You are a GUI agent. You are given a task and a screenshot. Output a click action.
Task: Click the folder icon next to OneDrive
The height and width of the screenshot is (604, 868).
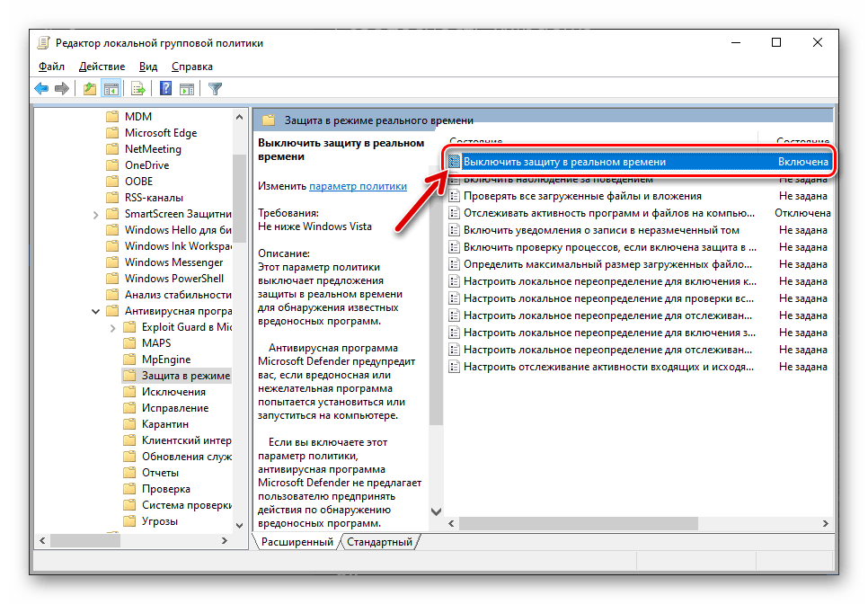tap(112, 165)
